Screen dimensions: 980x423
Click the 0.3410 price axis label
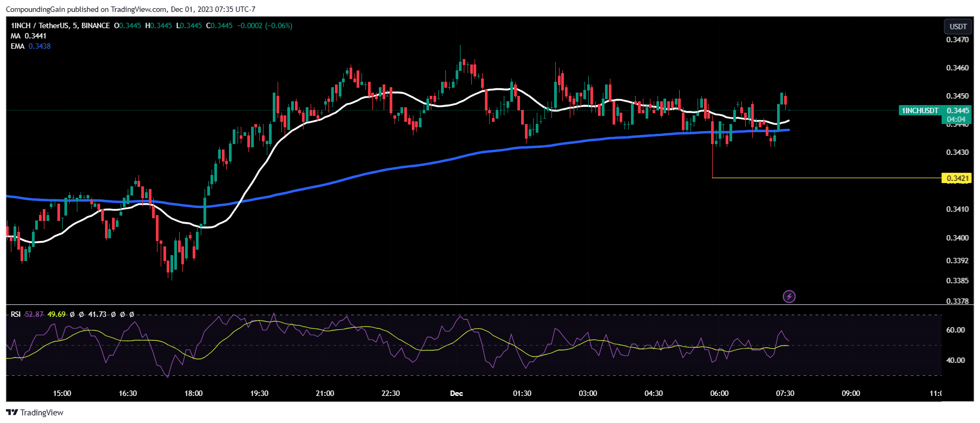pyautogui.click(x=957, y=209)
